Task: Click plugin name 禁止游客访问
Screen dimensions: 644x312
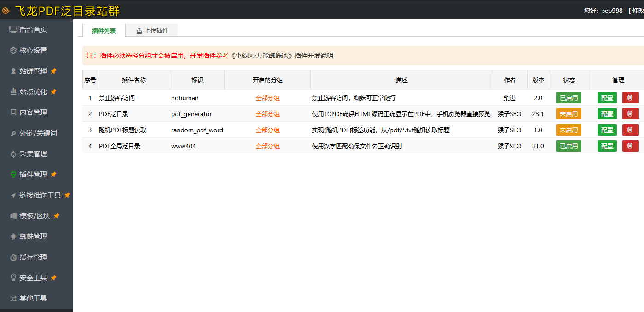Action: [117, 98]
